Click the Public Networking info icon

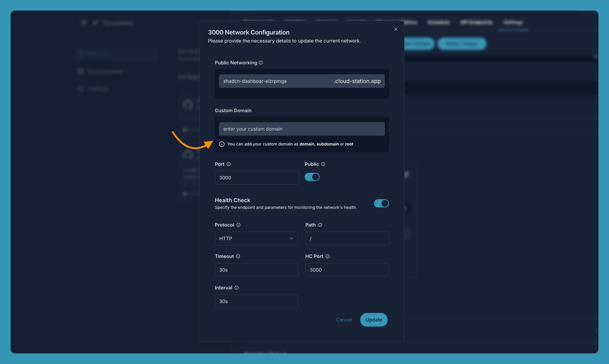[261, 63]
